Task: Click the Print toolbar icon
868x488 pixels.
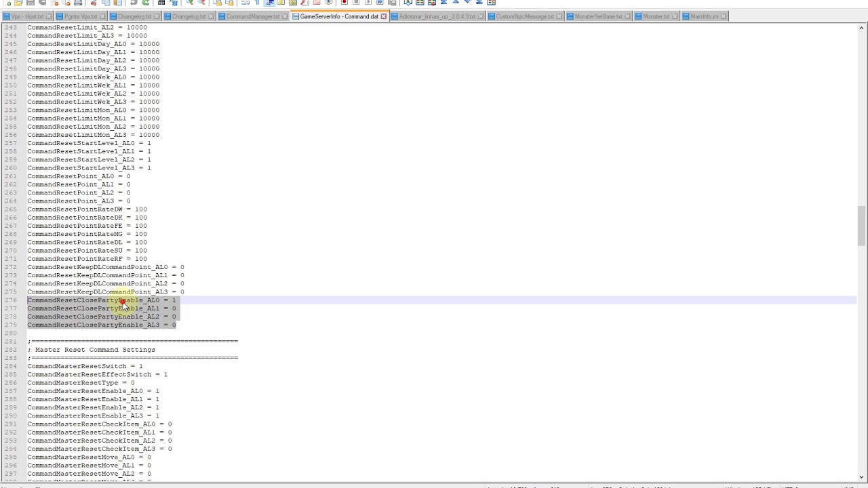Action: [x=78, y=3]
